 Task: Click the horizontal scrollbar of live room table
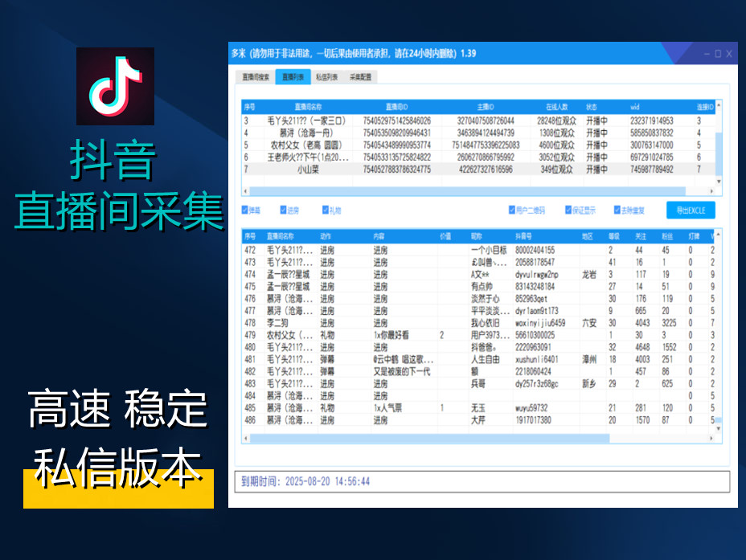click(467, 191)
